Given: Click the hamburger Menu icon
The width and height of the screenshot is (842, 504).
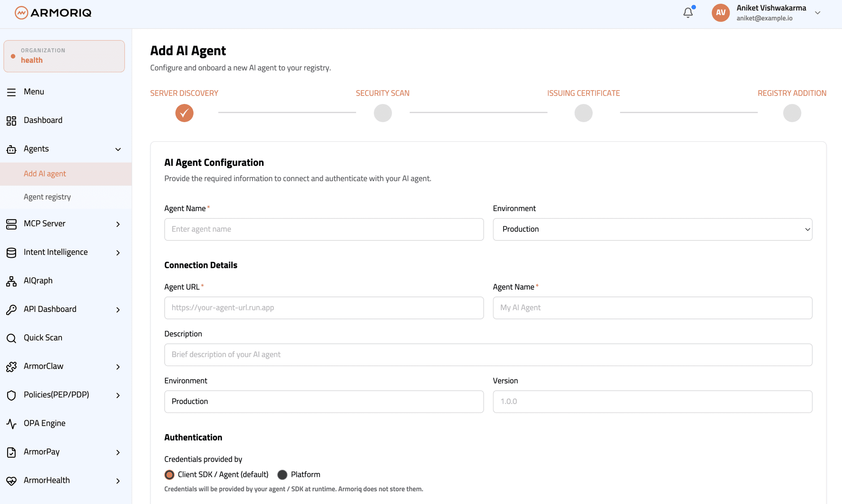Looking at the screenshot, I should (x=11, y=92).
